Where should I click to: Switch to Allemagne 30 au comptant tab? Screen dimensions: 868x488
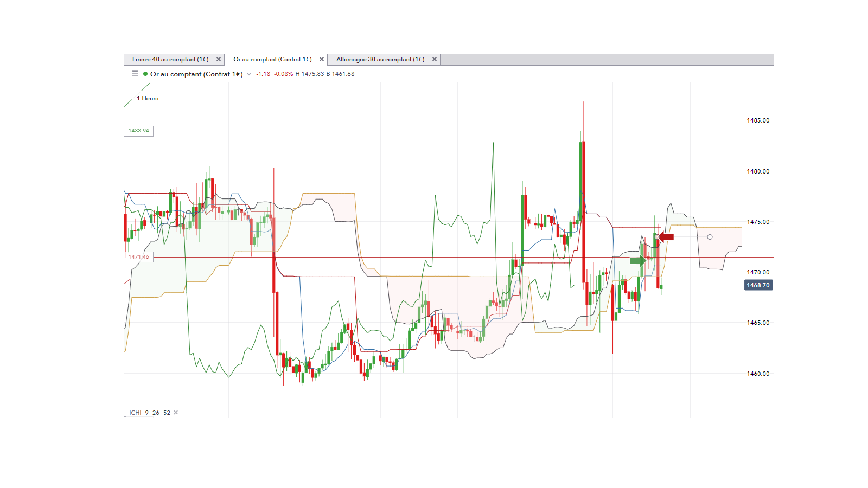[380, 60]
